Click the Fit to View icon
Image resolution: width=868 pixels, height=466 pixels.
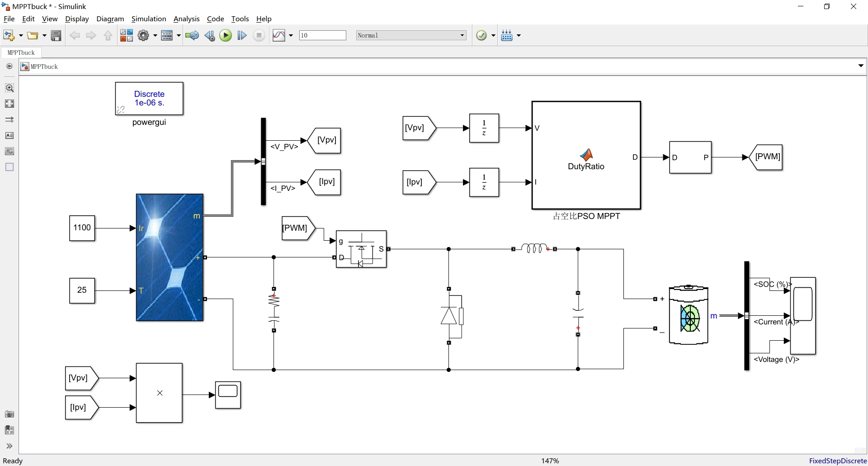pos(9,104)
